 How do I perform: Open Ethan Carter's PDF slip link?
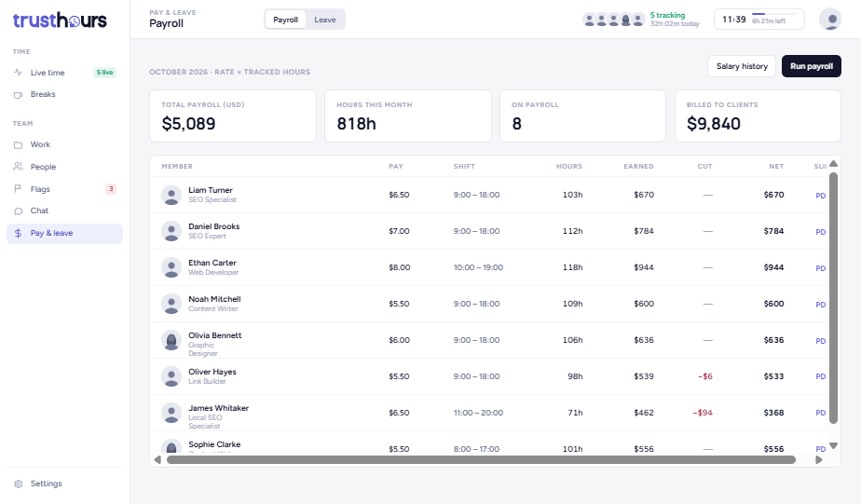821,268
